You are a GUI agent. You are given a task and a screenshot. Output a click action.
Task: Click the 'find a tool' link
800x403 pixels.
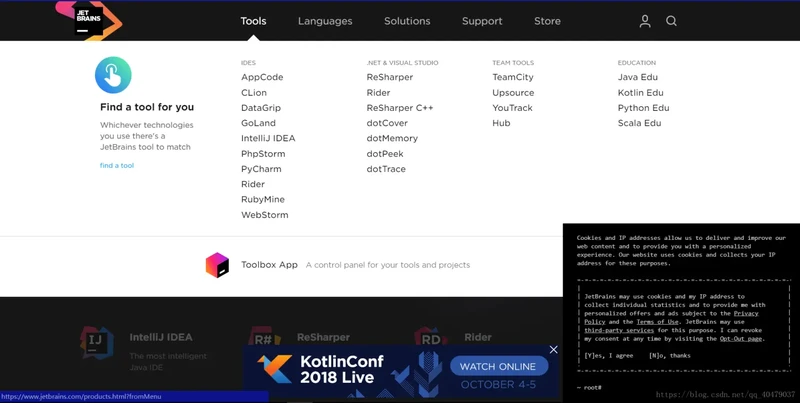coord(117,166)
